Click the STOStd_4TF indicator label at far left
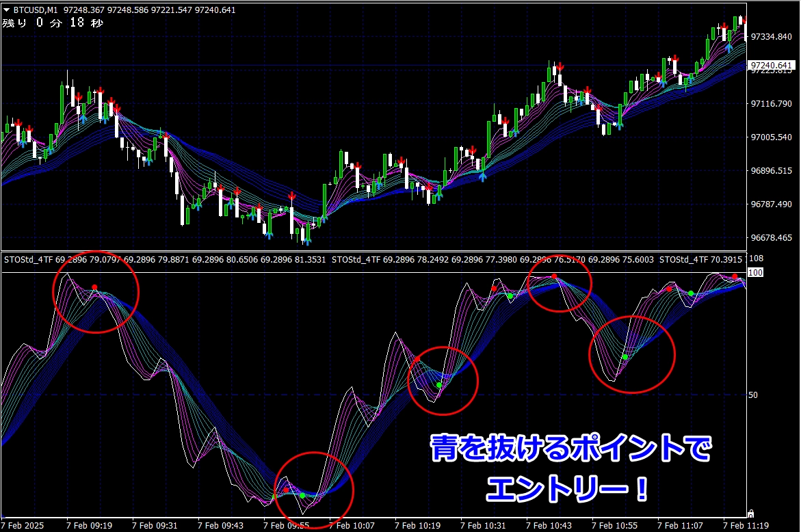801x532 pixels. tap(28, 260)
